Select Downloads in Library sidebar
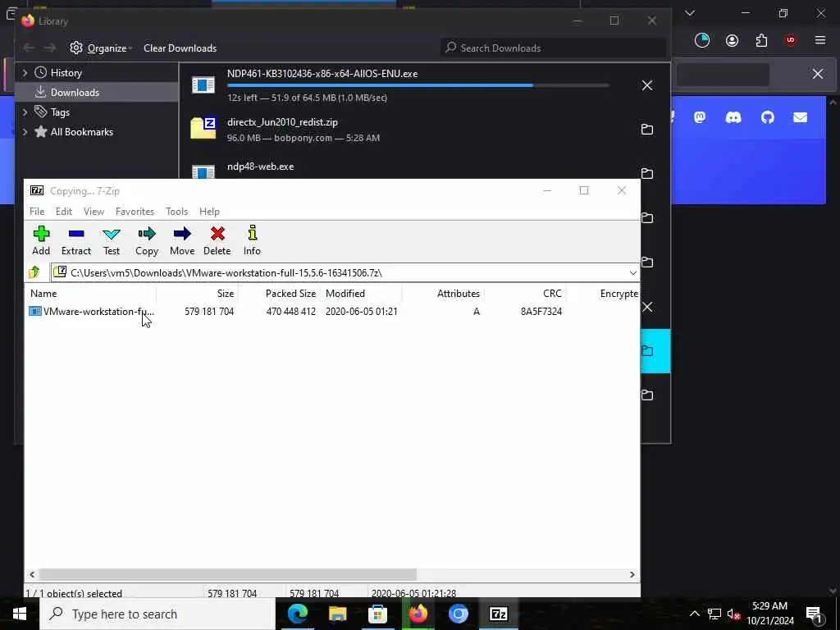This screenshot has width=840, height=630. click(x=97, y=93)
